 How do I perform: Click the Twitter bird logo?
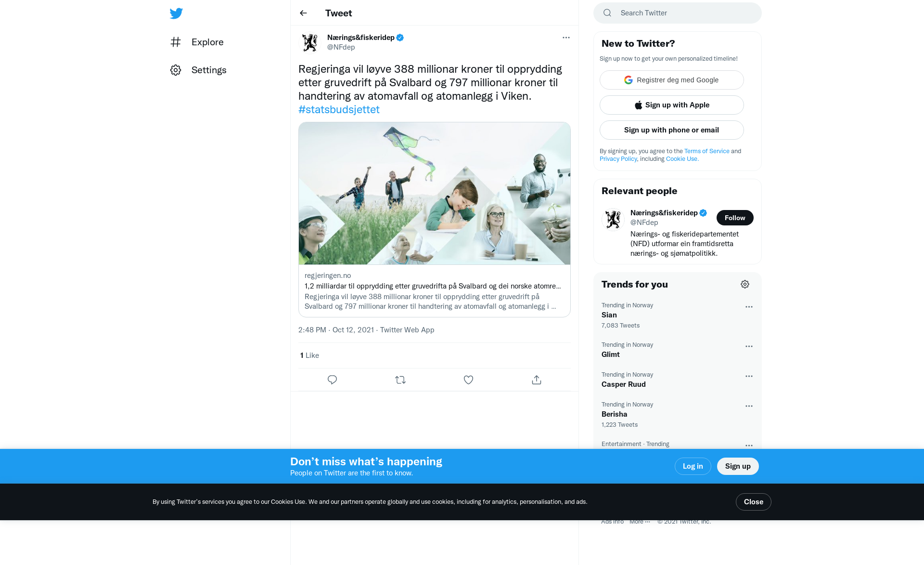[x=176, y=13]
